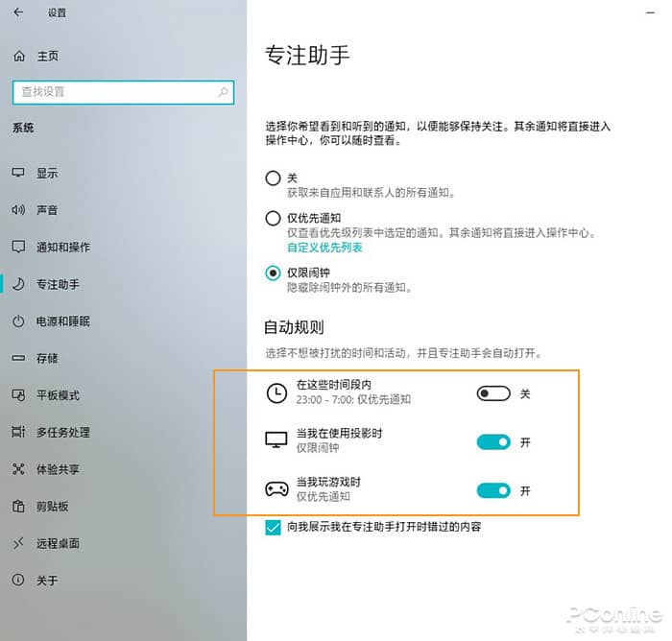The height and width of the screenshot is (641, 672).
Task: Click the 体验共享 share icon
Action: [18, 468]
